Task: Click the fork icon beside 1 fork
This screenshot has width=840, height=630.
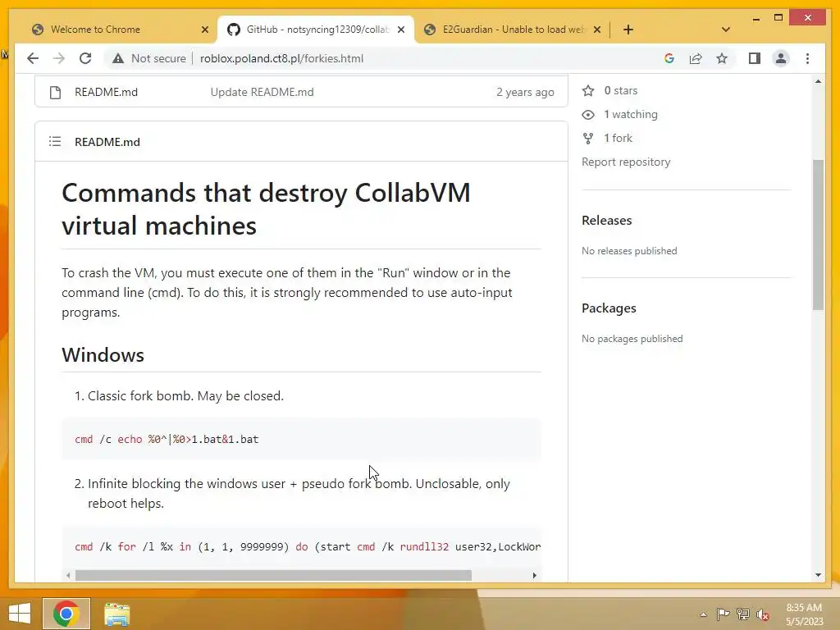Action: [x=588, y=138]
